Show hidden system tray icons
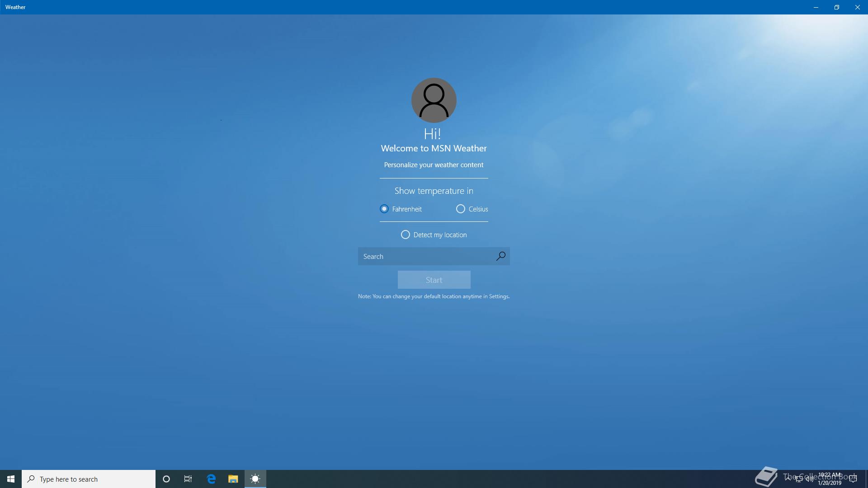The height and width of the screenshot is (488, 868). pos(788,479)
